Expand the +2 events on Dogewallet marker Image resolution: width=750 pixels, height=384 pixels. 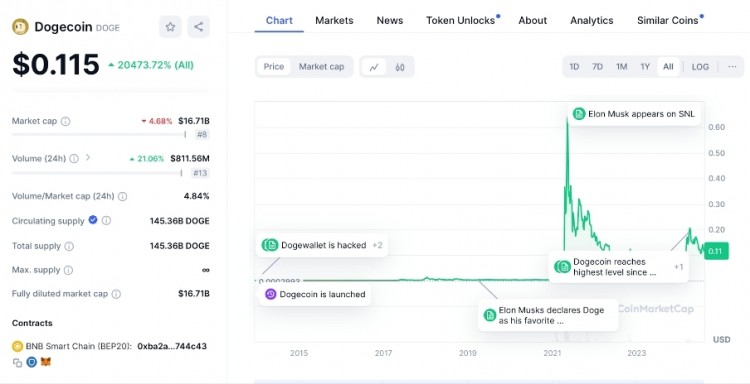377,245
